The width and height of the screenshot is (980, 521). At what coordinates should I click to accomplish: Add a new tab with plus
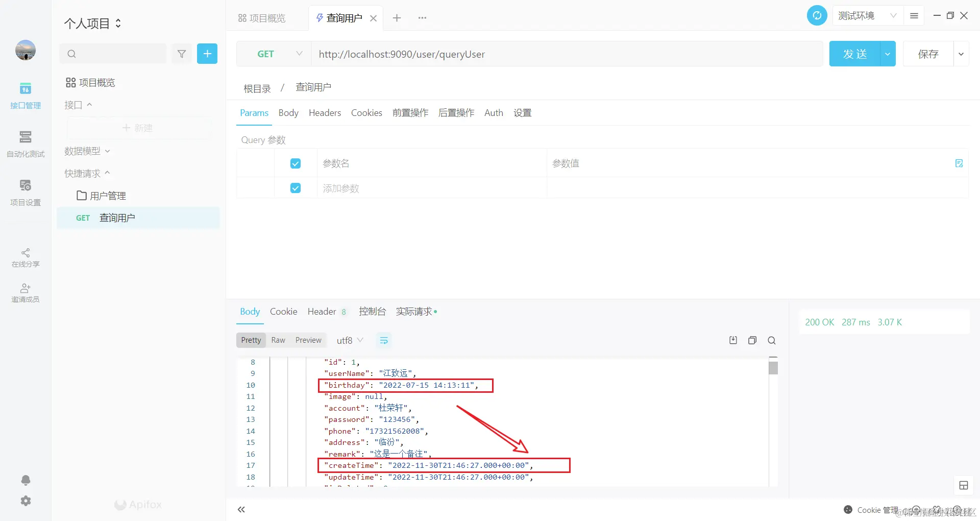(397, 18)
